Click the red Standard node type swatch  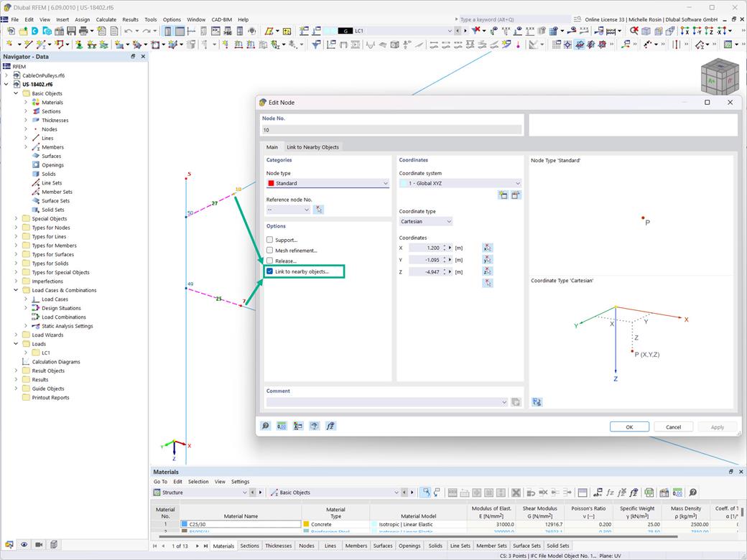click(x=271, y=183)
